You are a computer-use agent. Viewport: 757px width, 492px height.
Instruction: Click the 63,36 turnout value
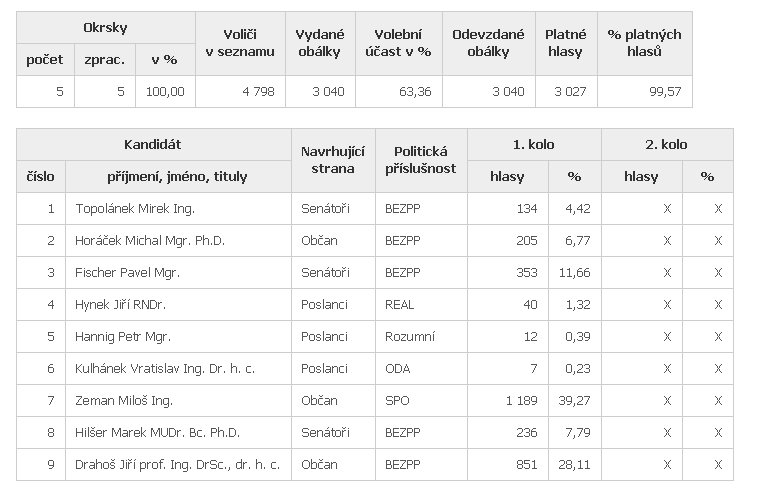point(415,92)
